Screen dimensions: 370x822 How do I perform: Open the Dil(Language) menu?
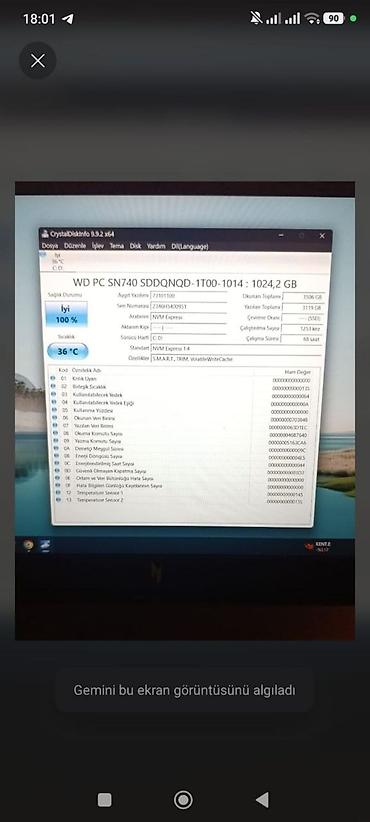point(190,246)
